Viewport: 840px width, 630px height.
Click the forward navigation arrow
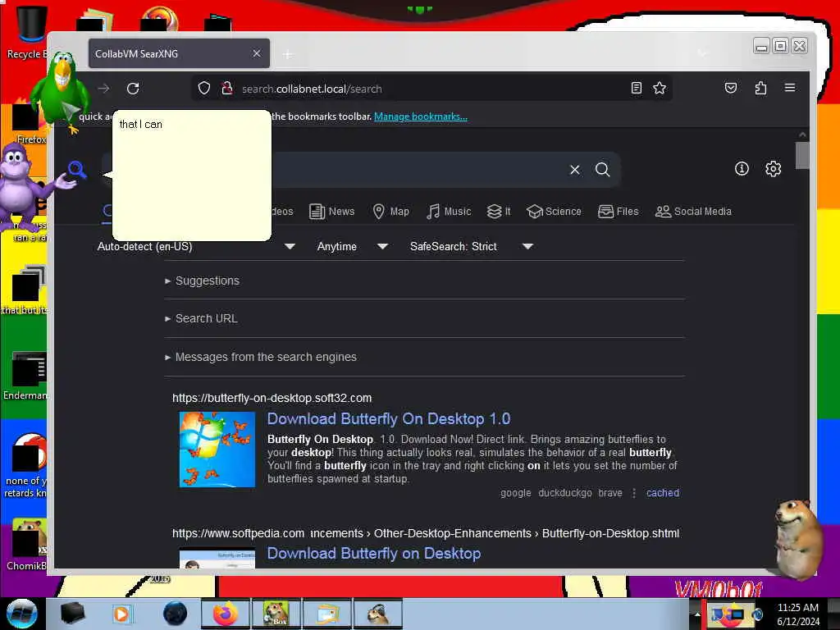(103, 89)
